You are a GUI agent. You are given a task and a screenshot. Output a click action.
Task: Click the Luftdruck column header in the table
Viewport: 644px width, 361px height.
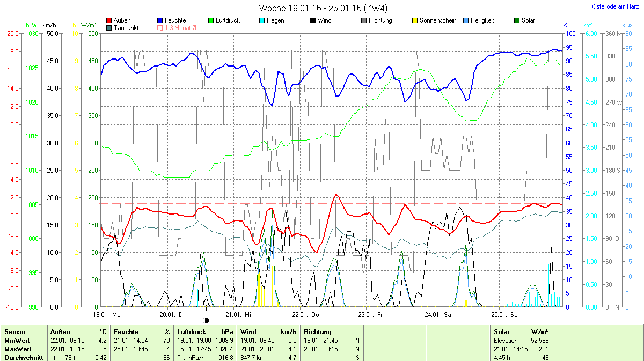pyautogui.click(x=191, y=332)
